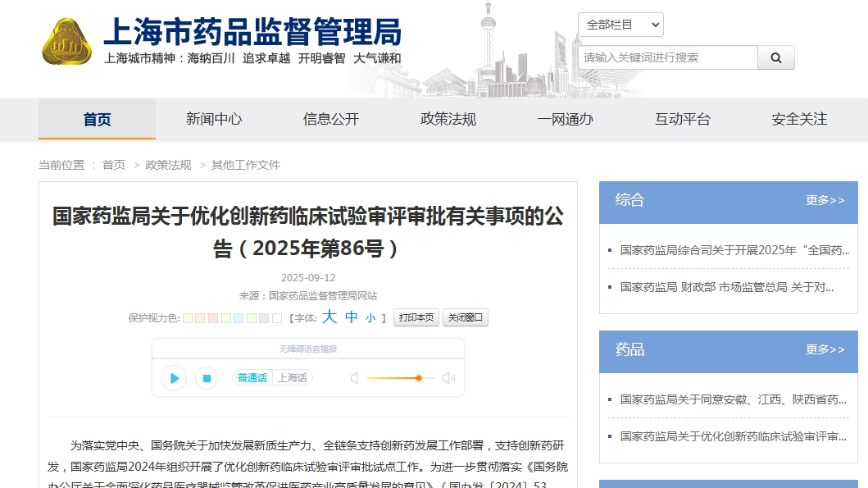Expand 更多>> in the 综合 section
This screenshot has width=868, height=488.
825,200
